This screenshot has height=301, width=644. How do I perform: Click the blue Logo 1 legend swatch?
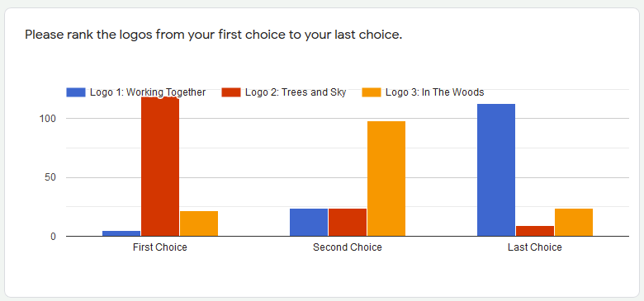click(76, 92)
